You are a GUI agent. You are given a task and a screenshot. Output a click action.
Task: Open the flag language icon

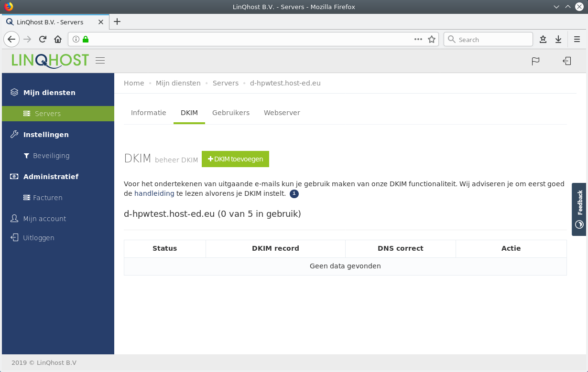click(535, 61)
